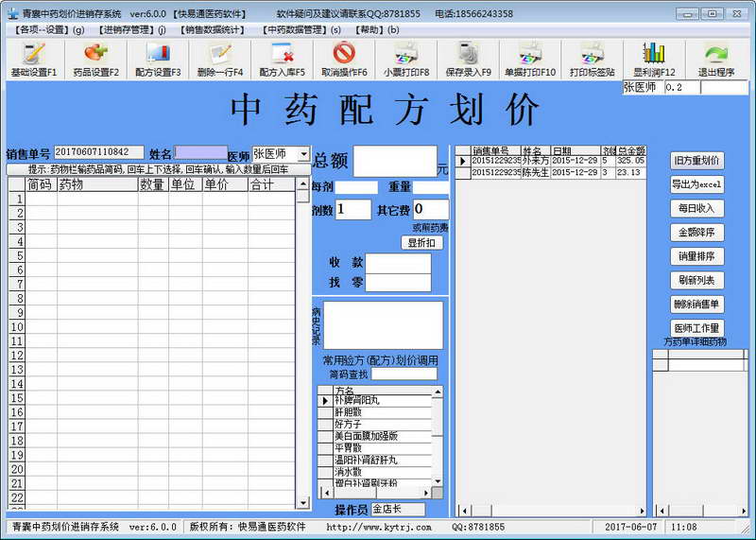756x540 pixels.
Task: Open 药品设置F2 toolbar icon
Action: (x=96, y=60)
